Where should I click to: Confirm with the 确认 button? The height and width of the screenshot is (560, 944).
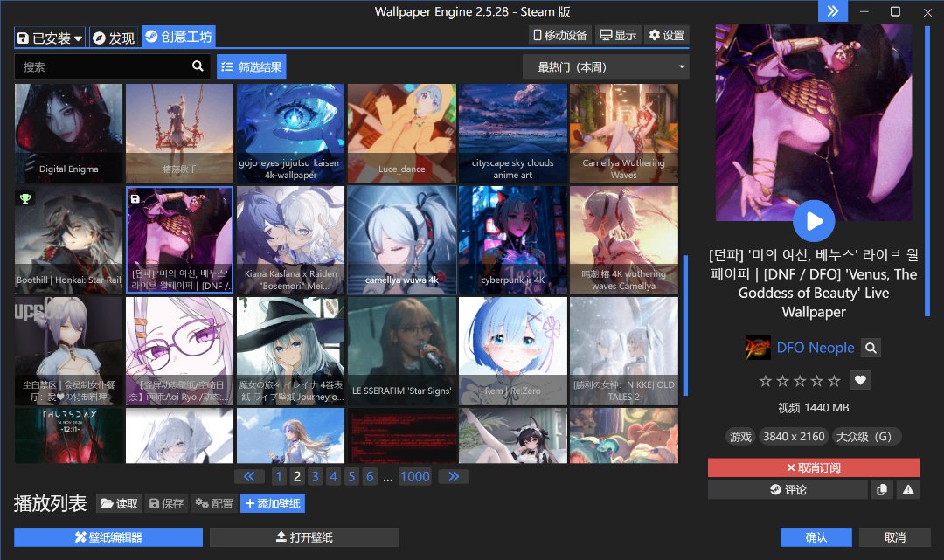tap(816, 537)
